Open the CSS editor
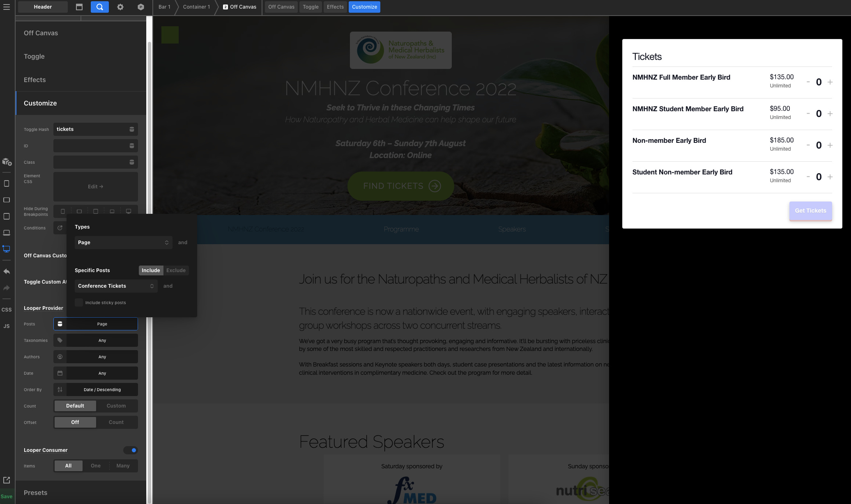 pos(7,310)
